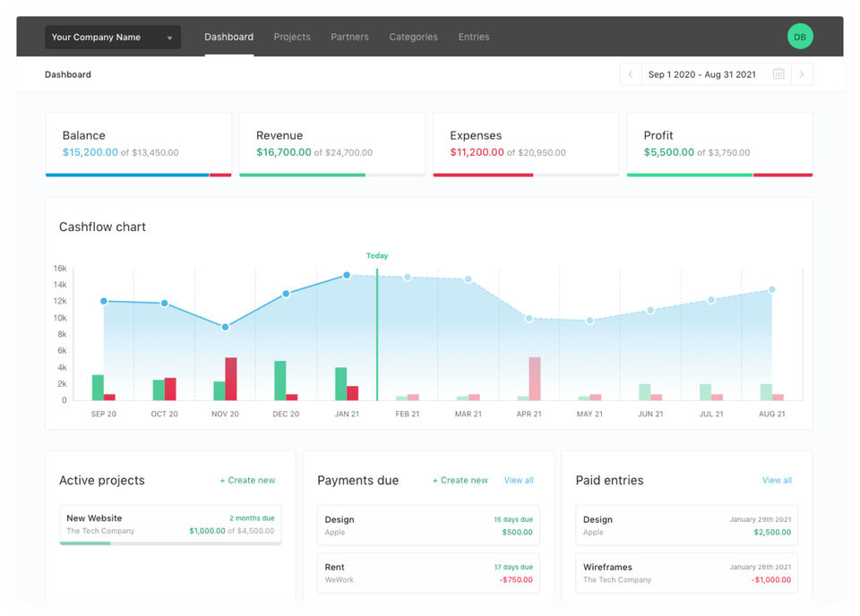Click the Balance amount $15,200.00

90,152
